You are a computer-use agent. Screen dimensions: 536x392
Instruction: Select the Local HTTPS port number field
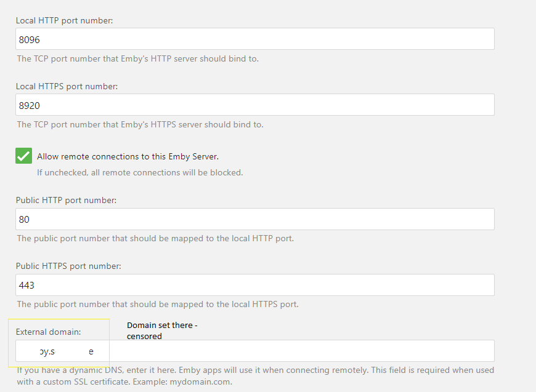[x=254, y=105]
